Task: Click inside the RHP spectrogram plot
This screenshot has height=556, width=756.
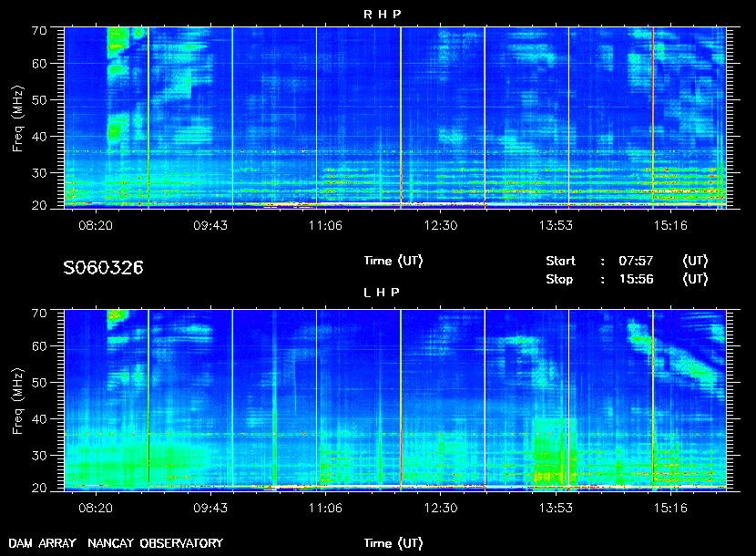Action: 395,118
